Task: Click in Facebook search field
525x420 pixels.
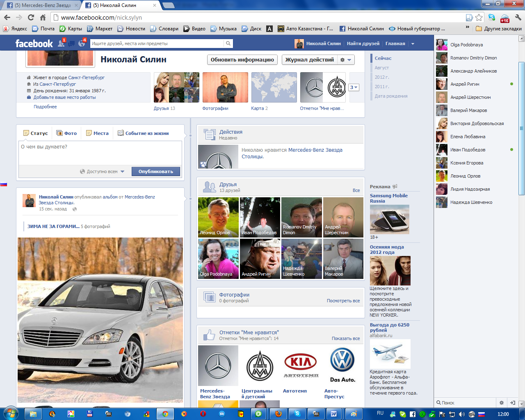Action: pyautogui.click(x=157, y=43)
